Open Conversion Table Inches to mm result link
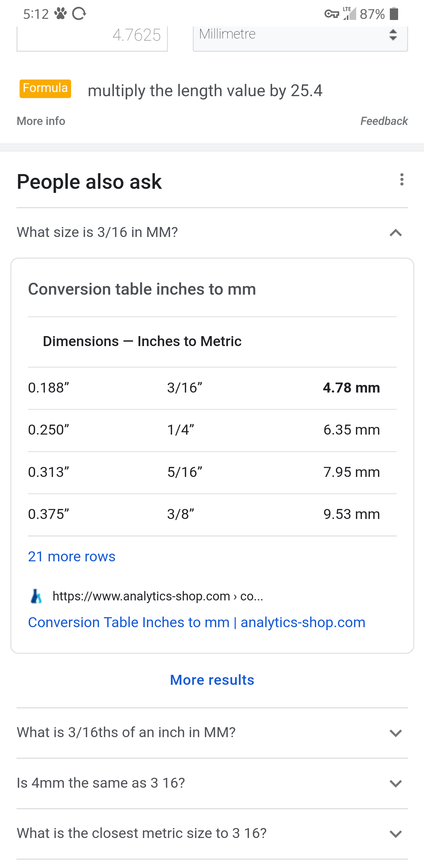This screenshot has width=424, height=868. [197, 622]
